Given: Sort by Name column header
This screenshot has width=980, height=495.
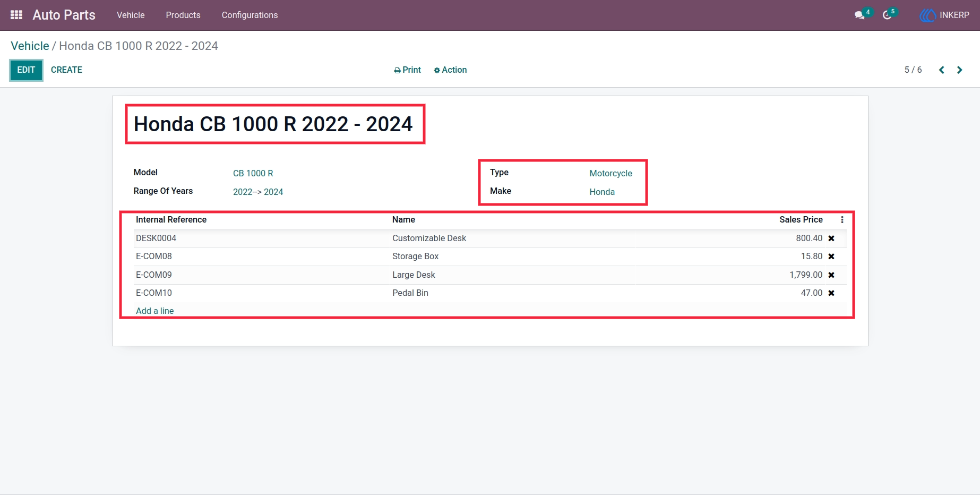Looking at the screenshot, I should point(403,220).
